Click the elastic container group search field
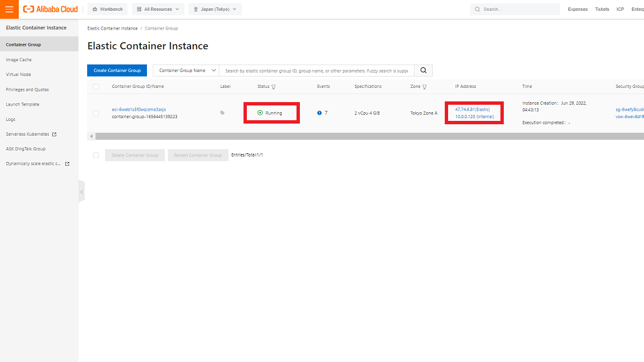This screenshot has width=644, height=362. (x=317, y=71)
